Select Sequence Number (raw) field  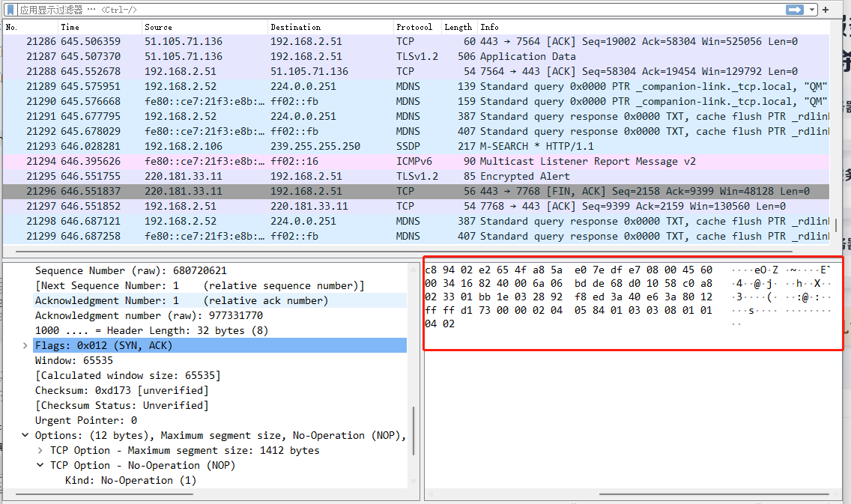coord(131,270)
